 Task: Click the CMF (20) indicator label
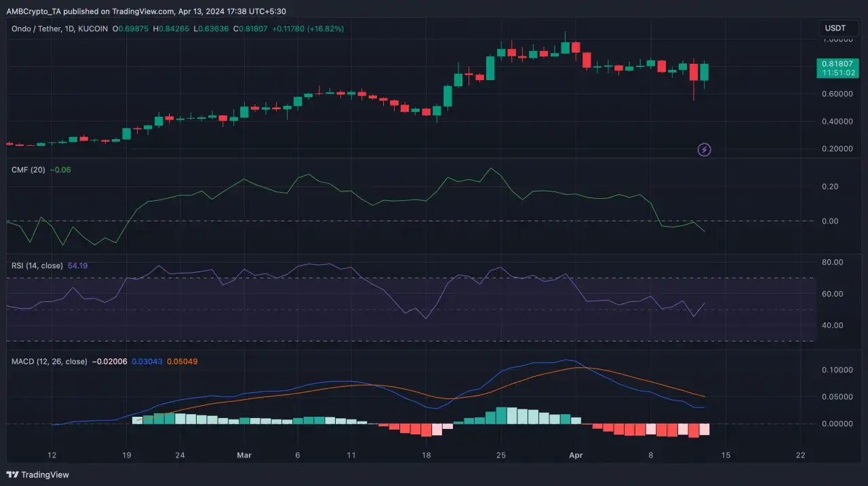point(28,170)
